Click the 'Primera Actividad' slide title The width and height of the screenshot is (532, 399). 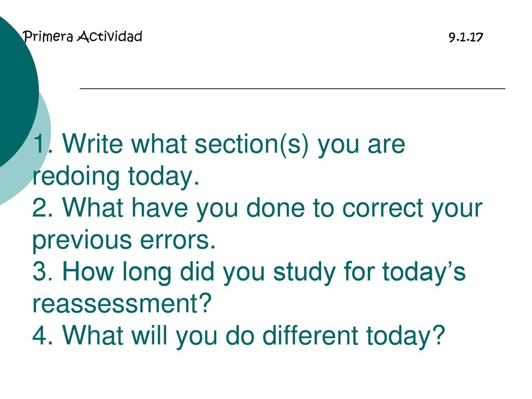(x=83, y=37)
